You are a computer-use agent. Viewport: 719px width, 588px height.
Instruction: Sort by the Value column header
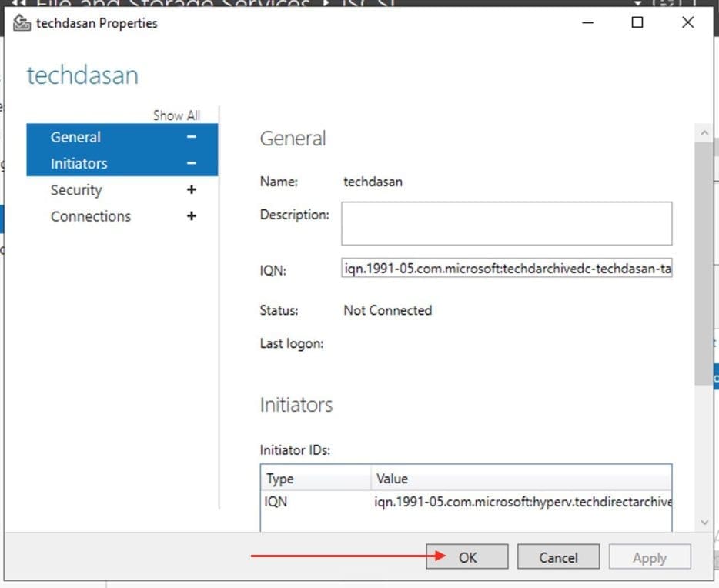520,479
